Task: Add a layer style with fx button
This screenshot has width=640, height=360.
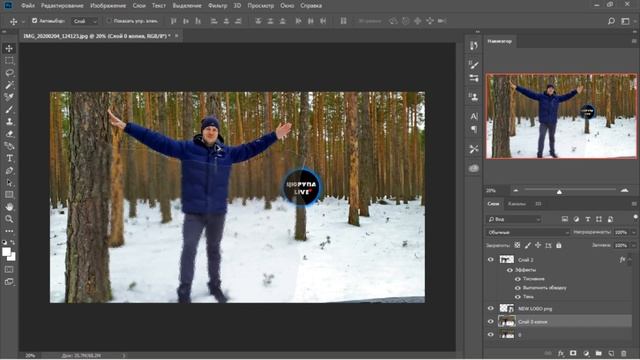Action: (561, 353)
